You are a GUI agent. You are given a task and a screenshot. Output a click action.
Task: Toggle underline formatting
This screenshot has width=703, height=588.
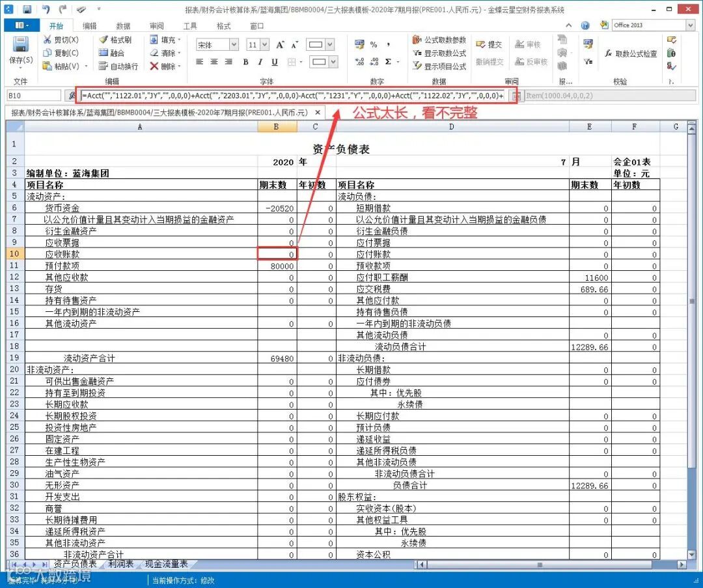275,62
